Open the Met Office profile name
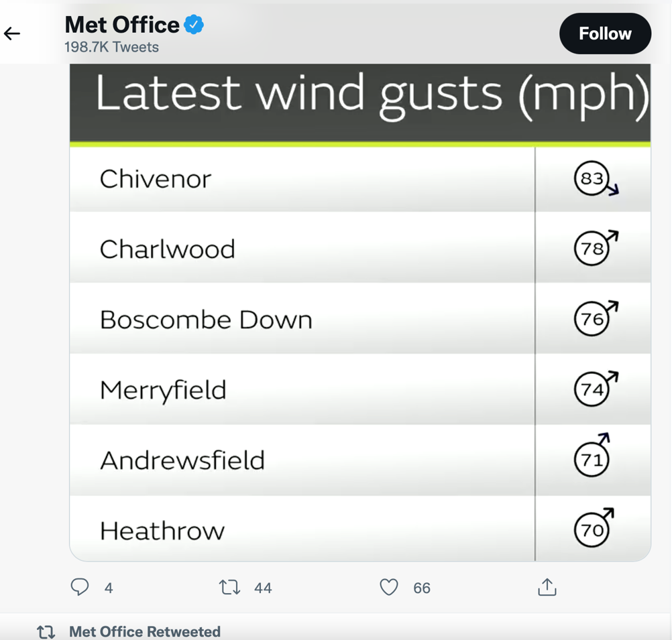Viewport: 672px width, 640px height. click(x=122, y=24)
